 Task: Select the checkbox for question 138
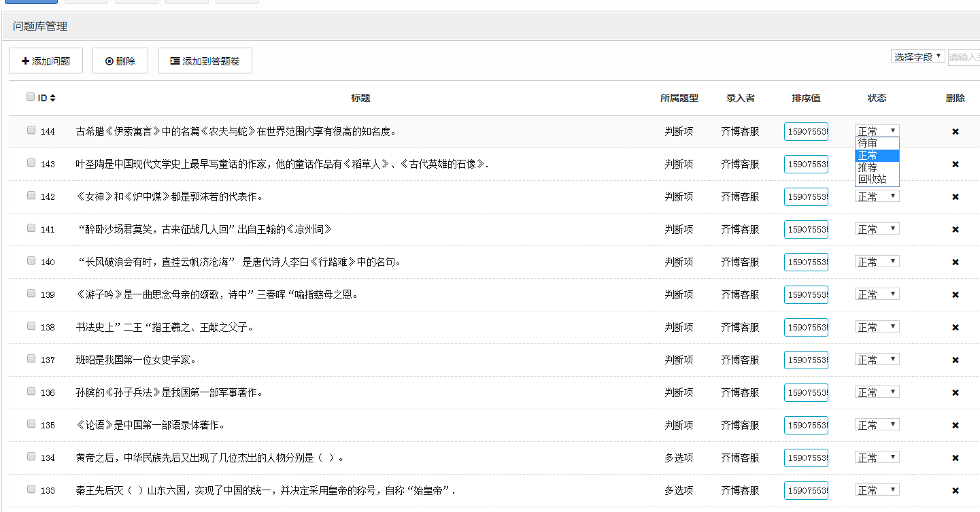pyautogui.click(x=31, y=326)
